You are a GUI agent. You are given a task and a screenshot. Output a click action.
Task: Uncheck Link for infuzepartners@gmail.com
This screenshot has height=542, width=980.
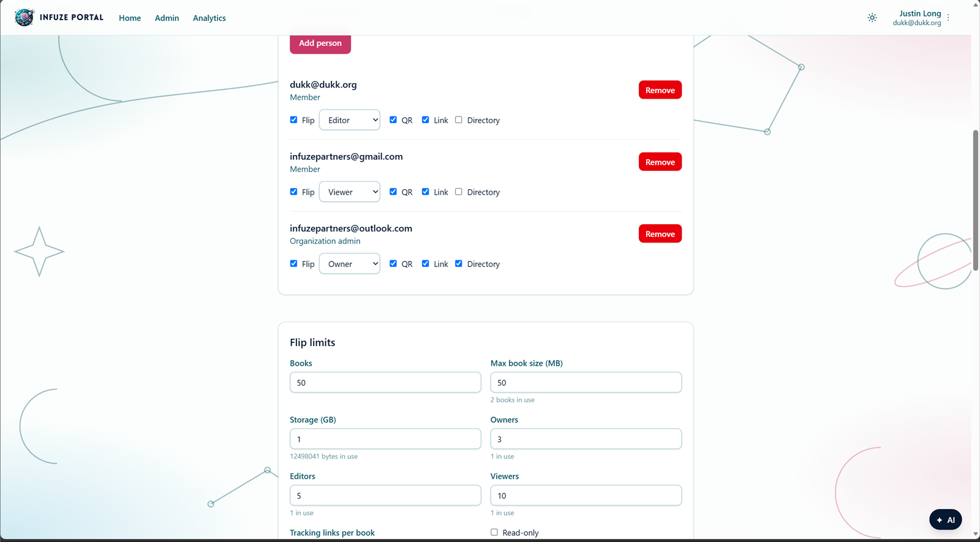[x=426, y=192]
